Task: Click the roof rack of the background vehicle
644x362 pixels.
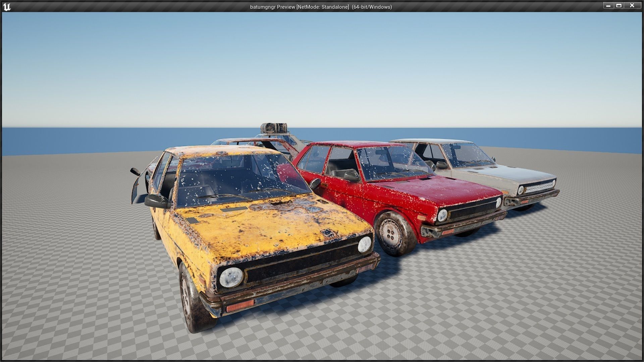Action: click(x=273, y=128)
